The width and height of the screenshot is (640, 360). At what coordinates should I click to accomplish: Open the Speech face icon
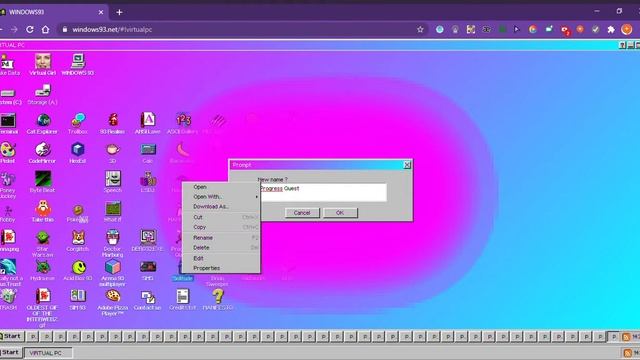pos(113,182)
